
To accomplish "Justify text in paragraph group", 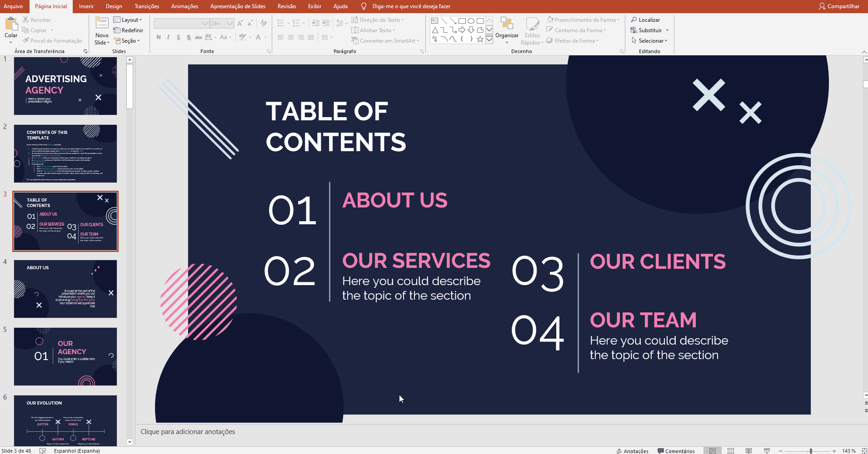I will click(311, 37).
